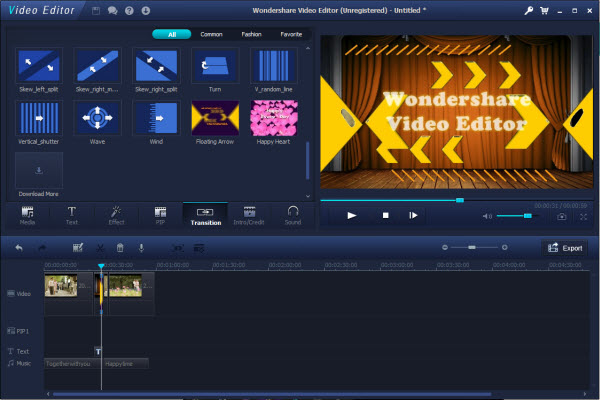Show All transitions filter

[x=172, y=34]
